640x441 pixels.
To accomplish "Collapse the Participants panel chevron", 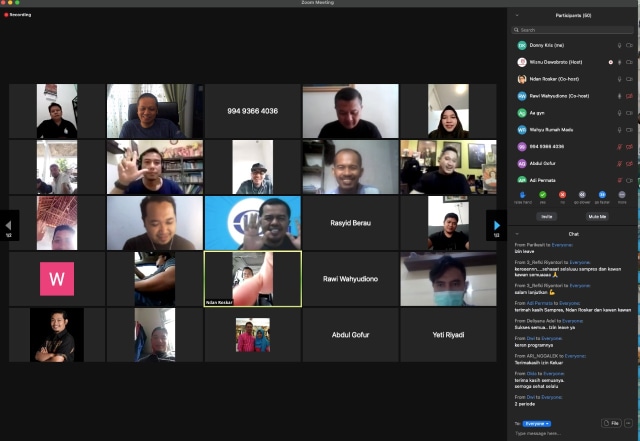I will tap(517, 16).
